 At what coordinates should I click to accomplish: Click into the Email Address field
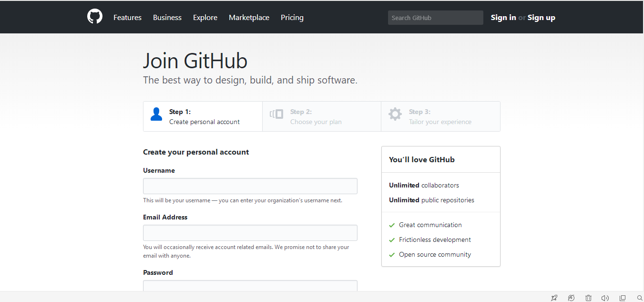pyautogui.click(x=250, y=233)
